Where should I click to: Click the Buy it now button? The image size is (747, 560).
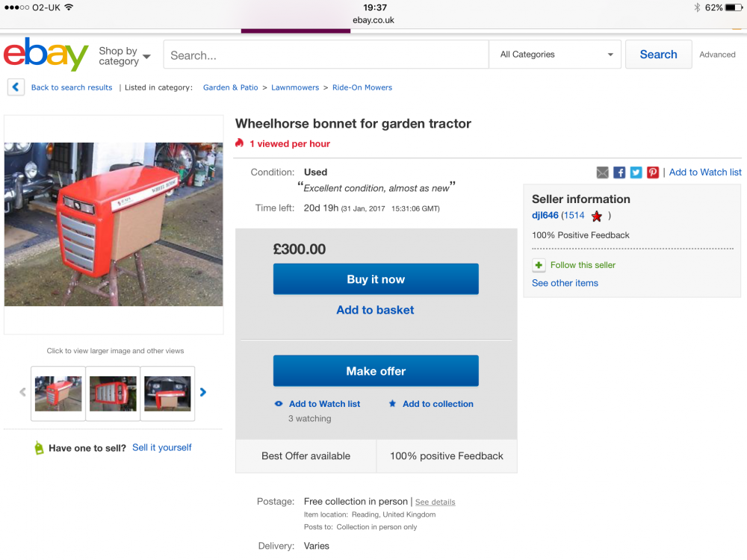(x=376, y=279)
